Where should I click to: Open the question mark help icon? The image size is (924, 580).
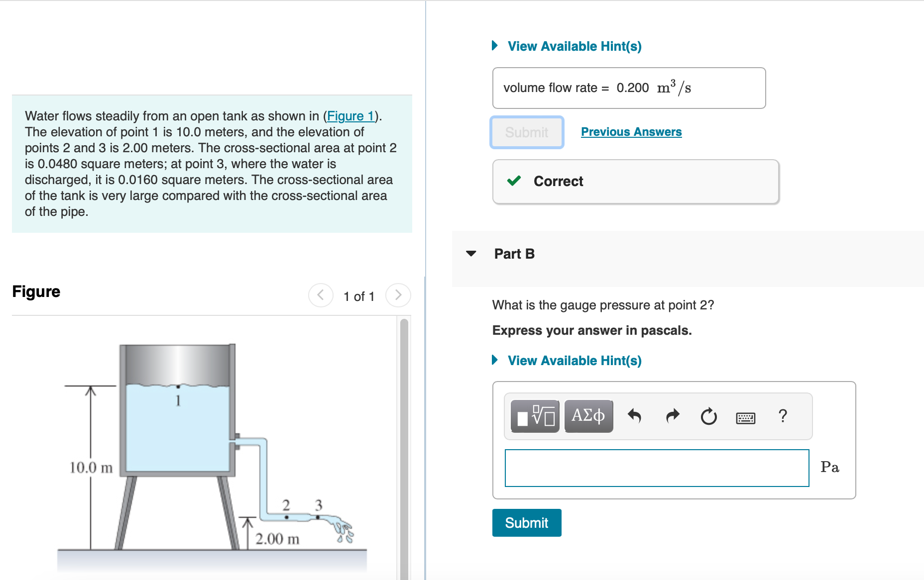783,416
